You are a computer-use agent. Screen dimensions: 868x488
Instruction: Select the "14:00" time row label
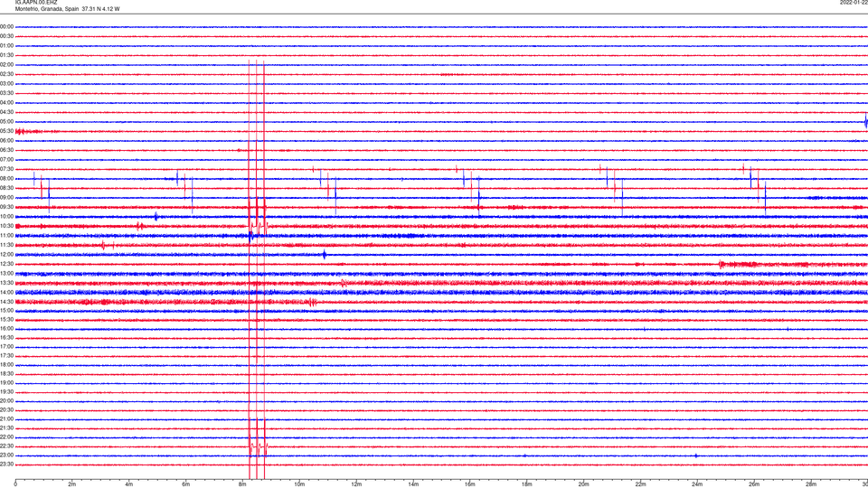click(x=6, y=292)
